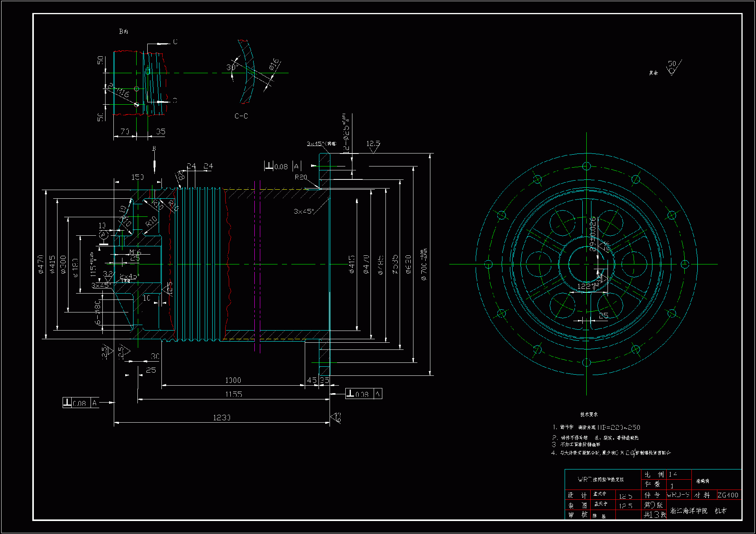This screenshot has width=756, height=534.
Task: Click the perpendicularity frame right of 1155 dimension
Action: (x=363, y=394)
